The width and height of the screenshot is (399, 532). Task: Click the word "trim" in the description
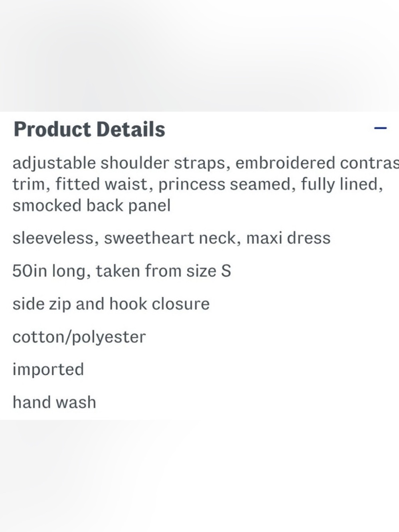(x=31, y=184)
